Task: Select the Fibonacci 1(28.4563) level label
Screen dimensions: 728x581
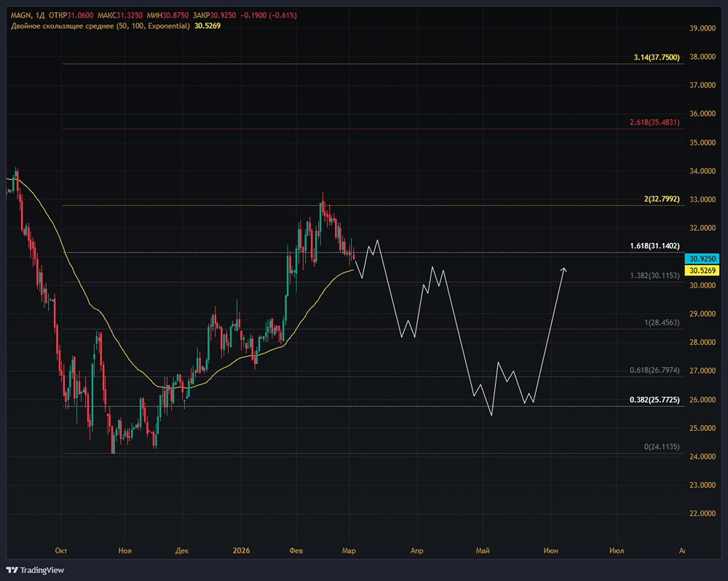Action: [662, 323]
